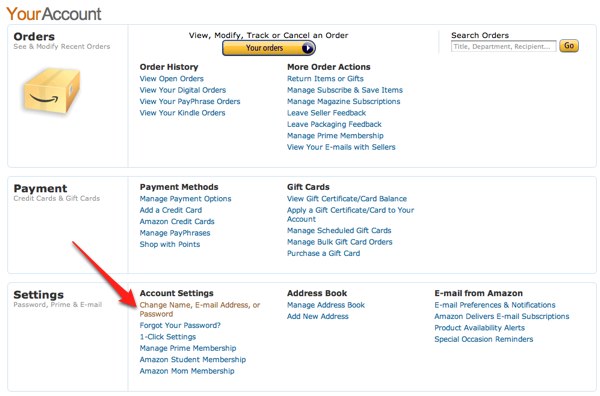Open Special Occasion Reminders link
The image size is (600, 396).
(x=484, y=339)
